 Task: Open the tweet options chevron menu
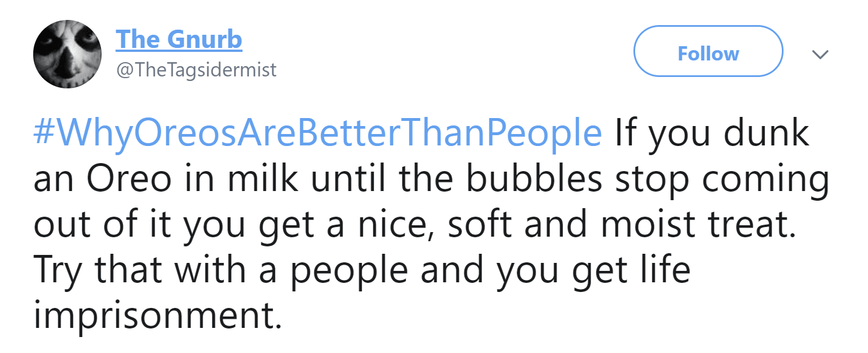pyautogui.click(x=820, y=54)
